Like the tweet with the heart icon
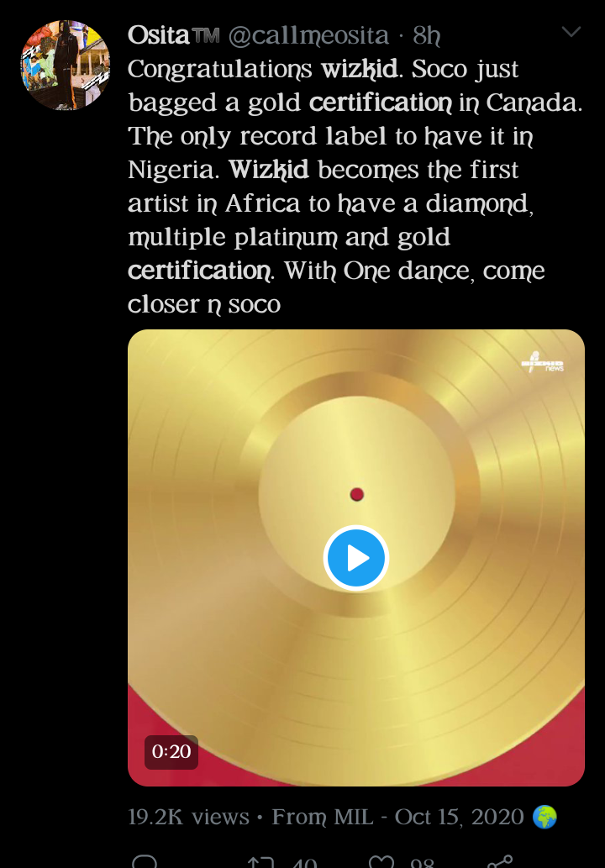This screenshot has height=868, width=605. (x=381, y=861)
